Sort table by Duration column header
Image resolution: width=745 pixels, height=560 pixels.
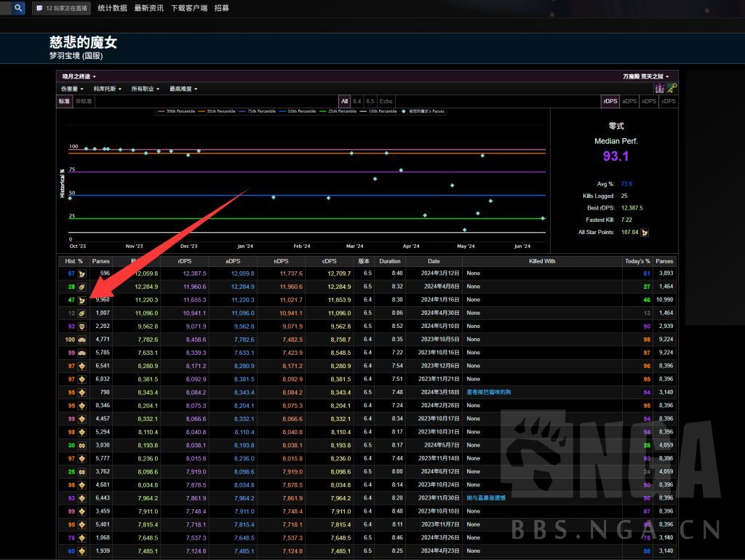390,261
